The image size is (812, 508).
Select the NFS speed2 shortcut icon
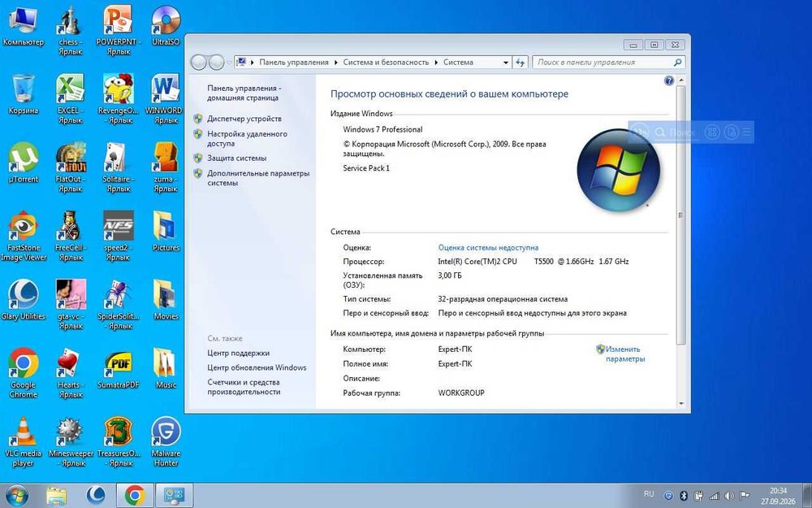119,225
